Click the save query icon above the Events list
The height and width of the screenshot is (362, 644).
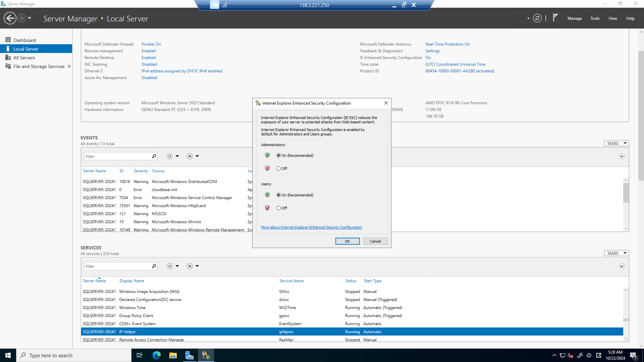click(190, 156)
